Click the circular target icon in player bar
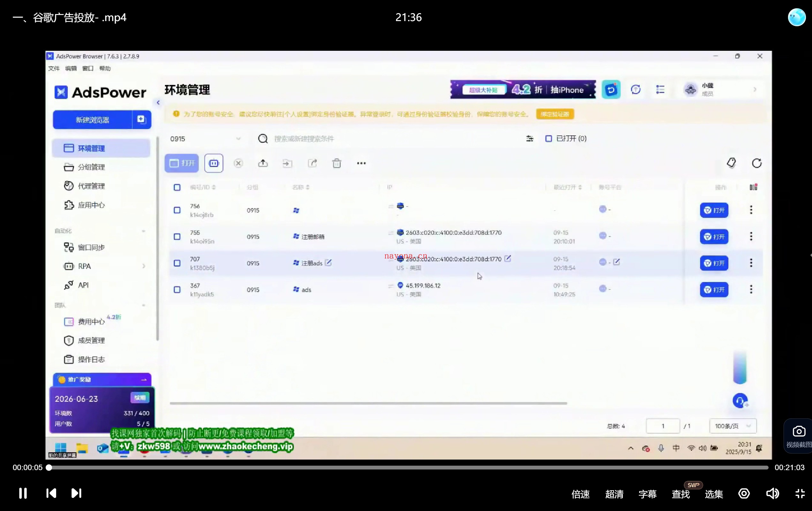812x511 pixels. click(744, 493)
